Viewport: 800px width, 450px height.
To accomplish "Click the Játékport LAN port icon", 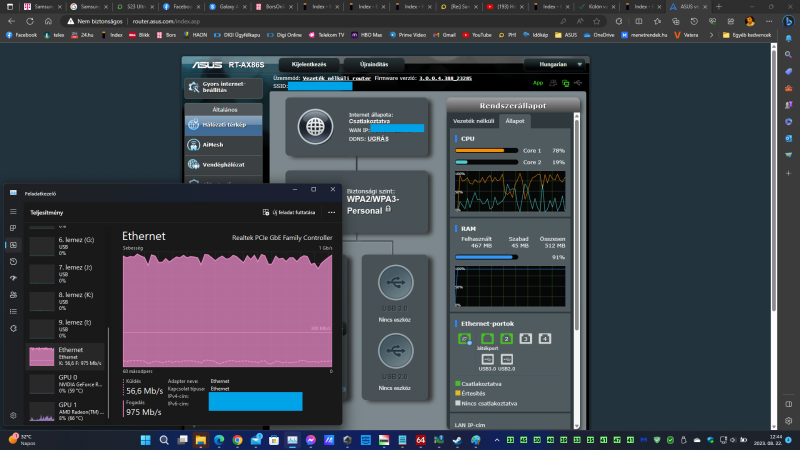I will click(x=487, y=339).
